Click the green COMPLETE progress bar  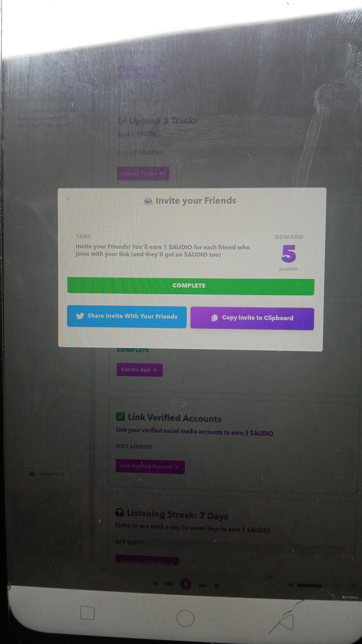coord(191,286)
